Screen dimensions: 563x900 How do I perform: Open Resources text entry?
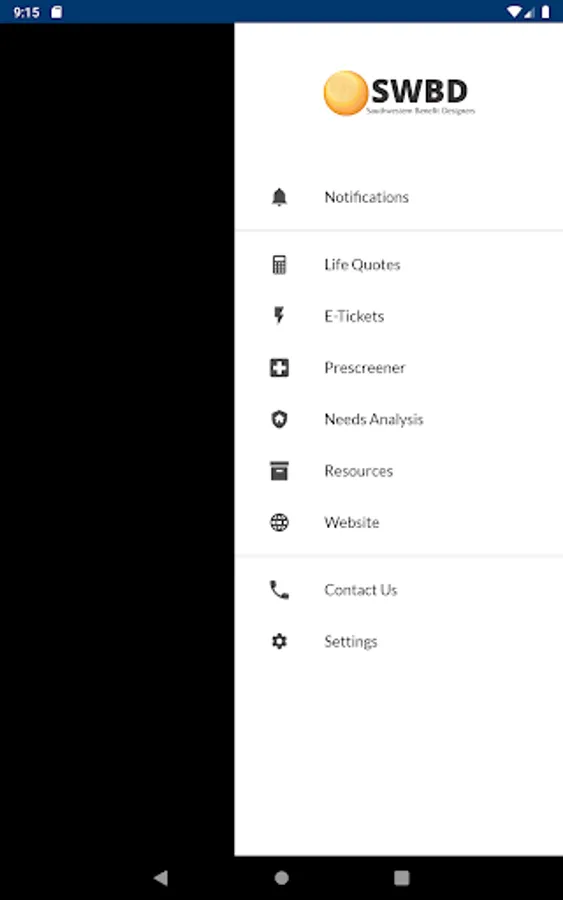[359, 471]
